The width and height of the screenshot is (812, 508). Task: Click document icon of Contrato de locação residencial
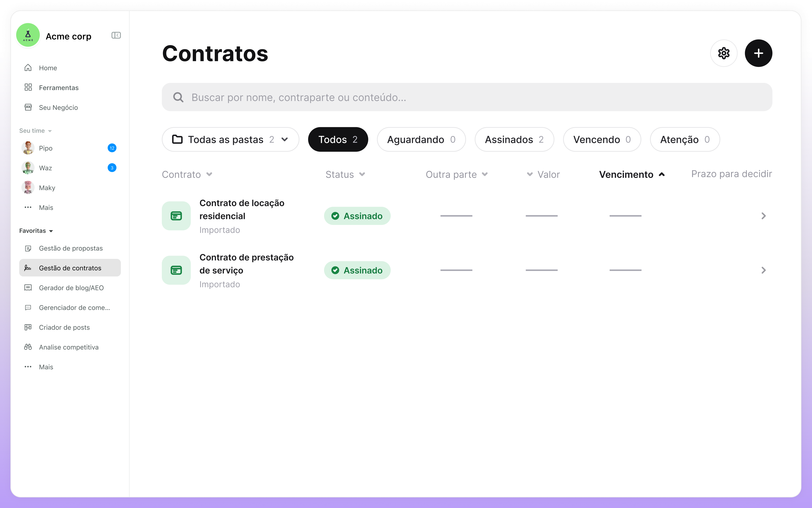point(176,216)
